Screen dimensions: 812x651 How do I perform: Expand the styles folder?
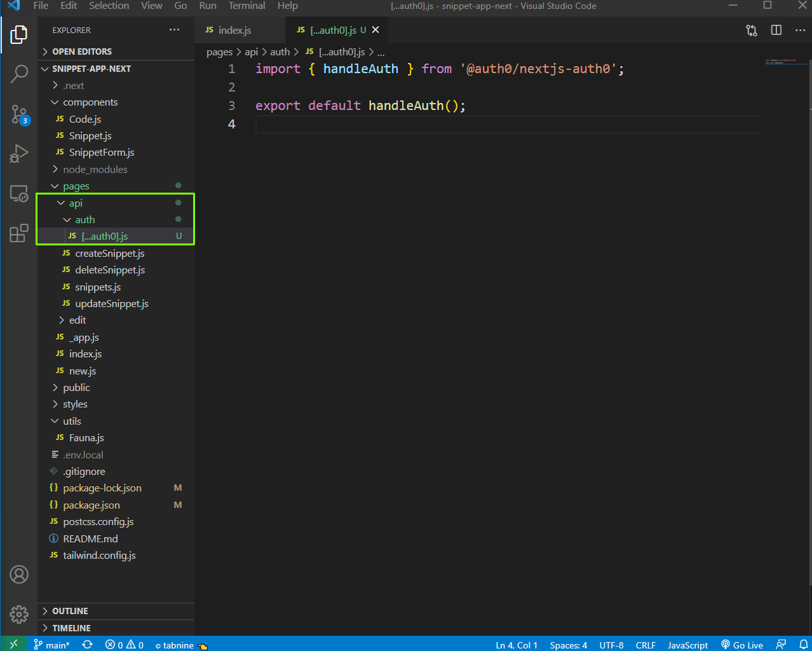116,404
